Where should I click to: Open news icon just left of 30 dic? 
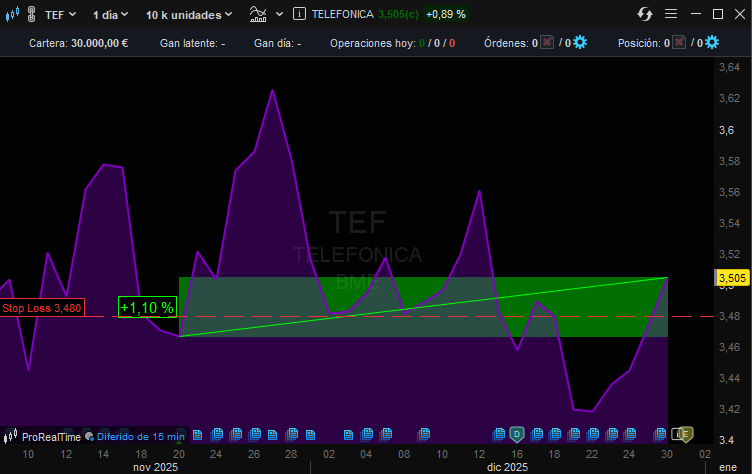pos(660,435)
